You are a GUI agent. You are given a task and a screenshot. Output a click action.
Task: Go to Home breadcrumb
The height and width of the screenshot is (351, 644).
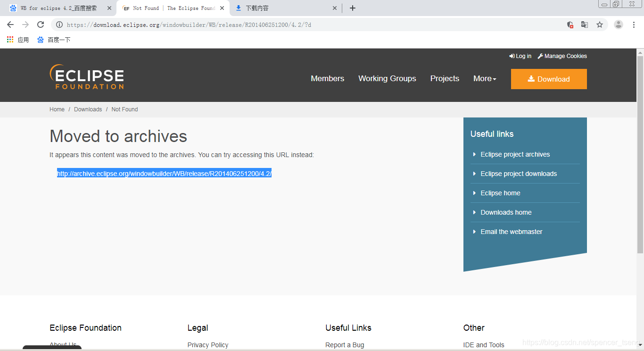coord(57,109)
